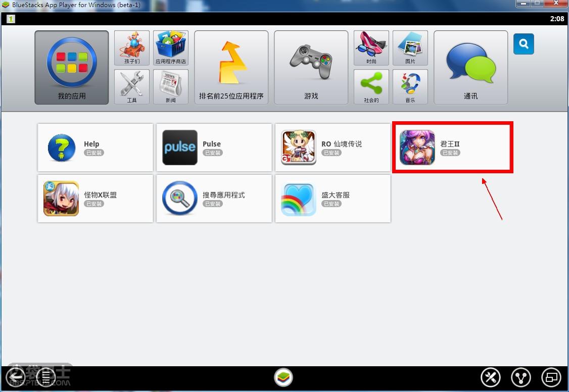Open the 游戏 games category
The height and width of the screenshot is (392, 569).
click(311, 68)
